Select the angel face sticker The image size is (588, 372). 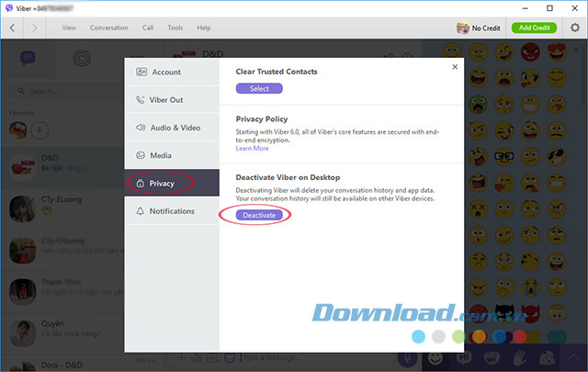point(557,314)
